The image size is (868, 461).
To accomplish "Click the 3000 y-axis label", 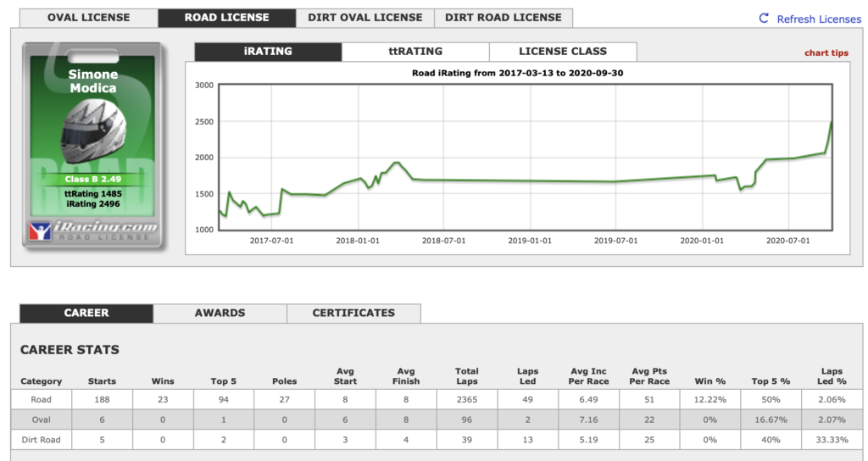I will [x=204, y=86].
